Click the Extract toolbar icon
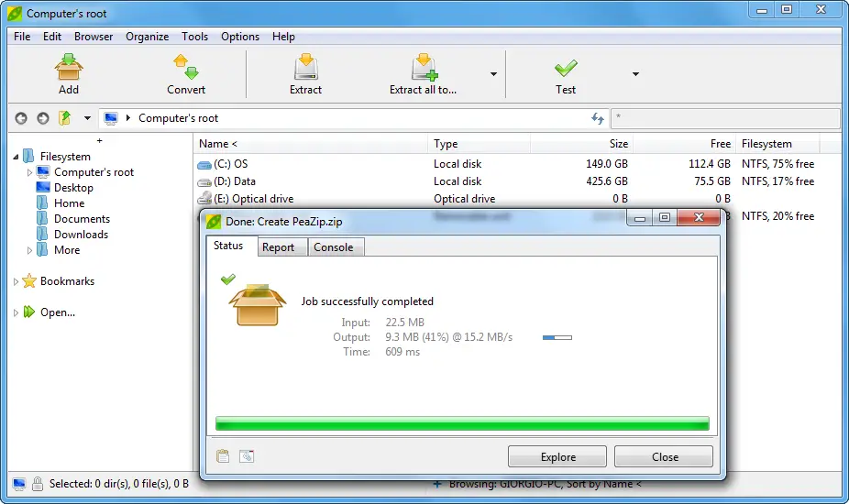 click(x=306, y=67)
